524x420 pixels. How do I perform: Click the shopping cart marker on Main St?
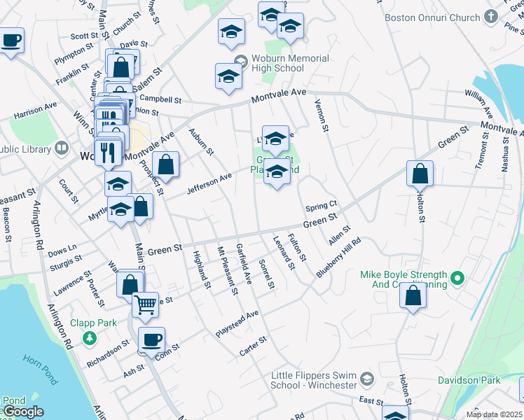click(x=146, y=307)
